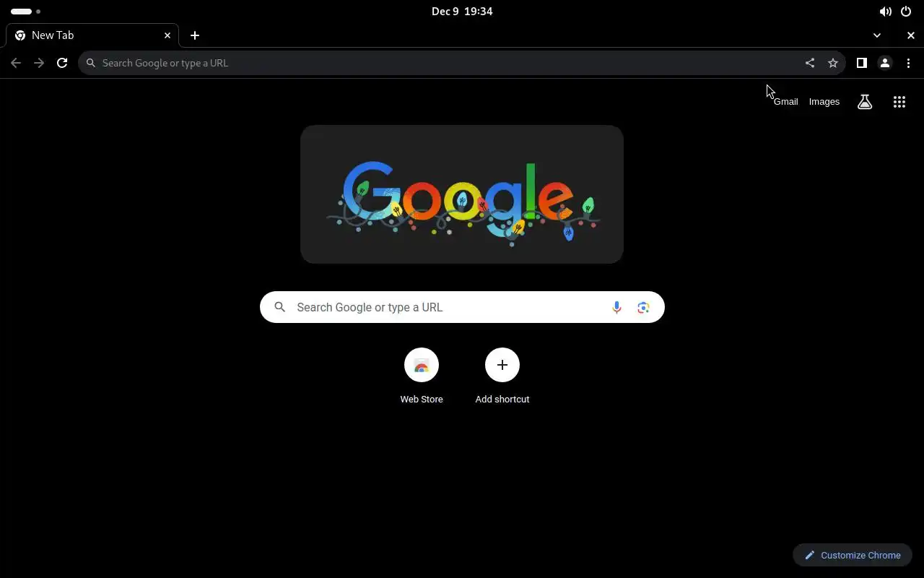
Task: Select the New Tab tab
Action: pos(92,35)
